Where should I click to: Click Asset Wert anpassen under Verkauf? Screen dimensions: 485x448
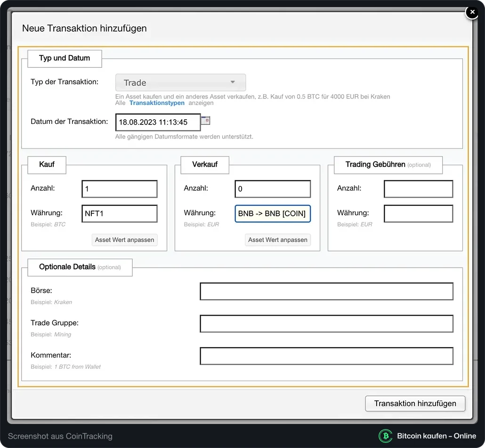coord(278,240)
